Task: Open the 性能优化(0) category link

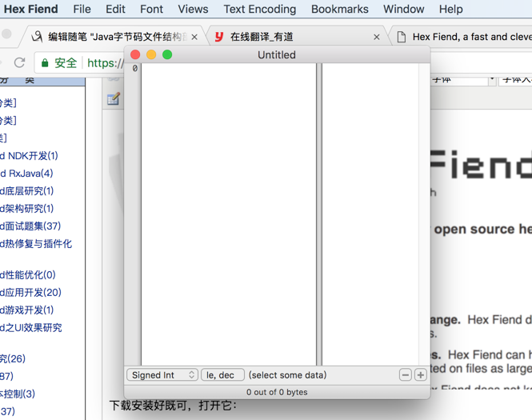Action: pyautogui.click(x=28, y=274)
